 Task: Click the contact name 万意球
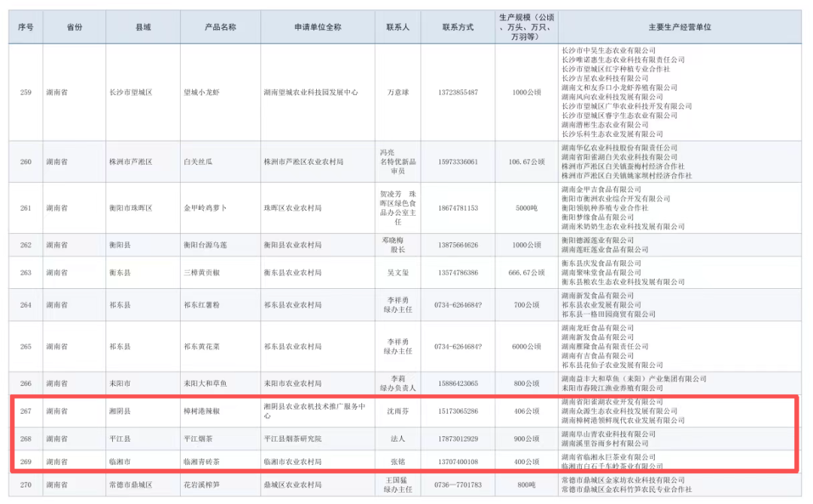pos(397,93)
